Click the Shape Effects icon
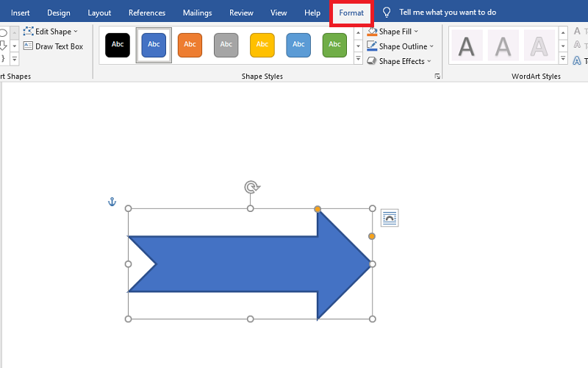Screen dimensions: 588x368 point(372,61)
